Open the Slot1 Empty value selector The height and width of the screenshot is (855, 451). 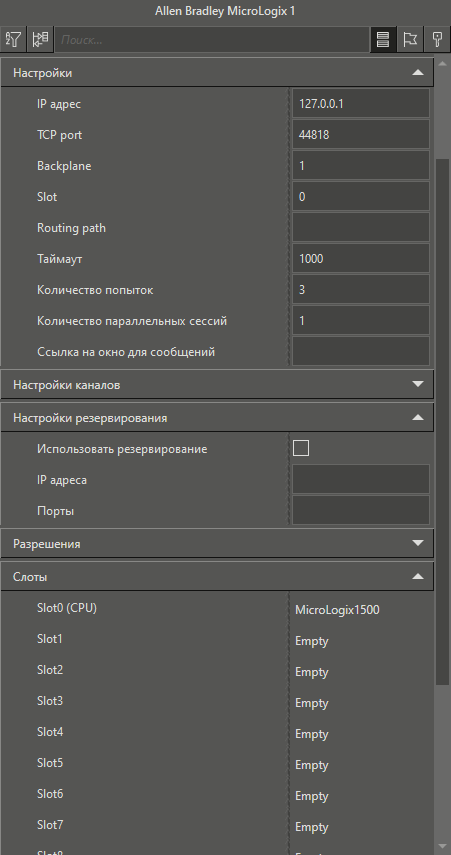coord(360,641)
